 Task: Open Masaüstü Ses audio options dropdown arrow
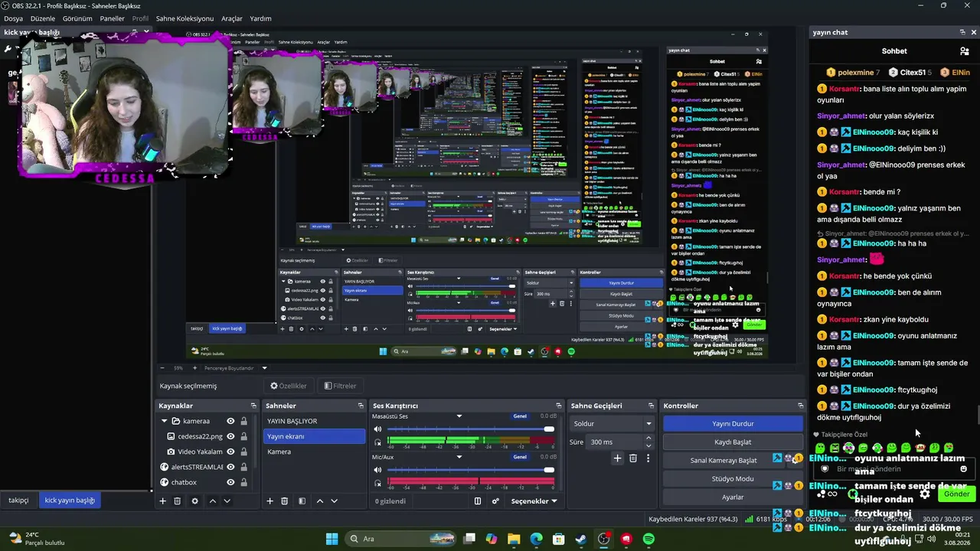pos(459,416)
